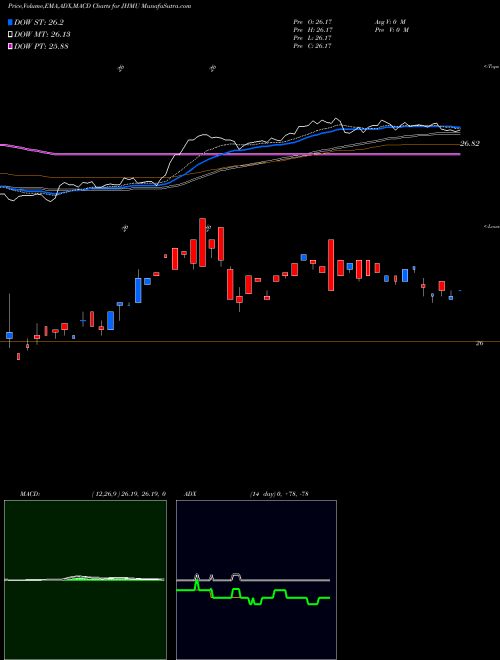
Task: Click the magenta DOW PT legend swatch
Action: click(11, 46)
